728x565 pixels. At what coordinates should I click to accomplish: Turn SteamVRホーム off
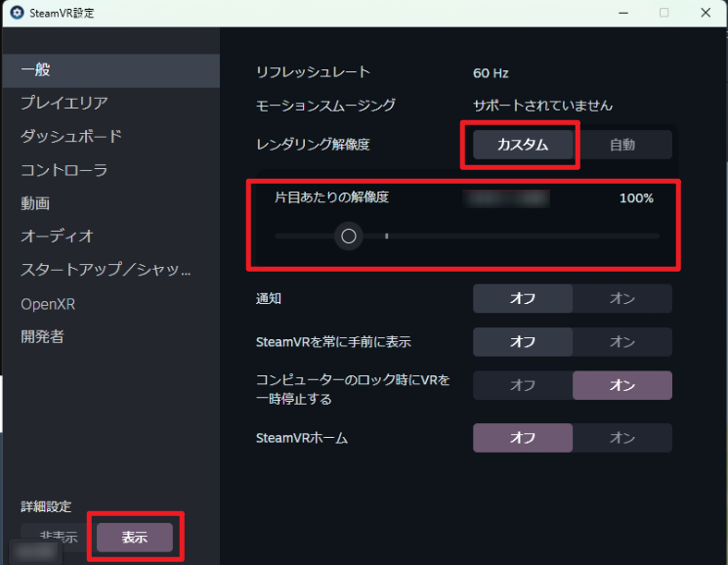523,438
